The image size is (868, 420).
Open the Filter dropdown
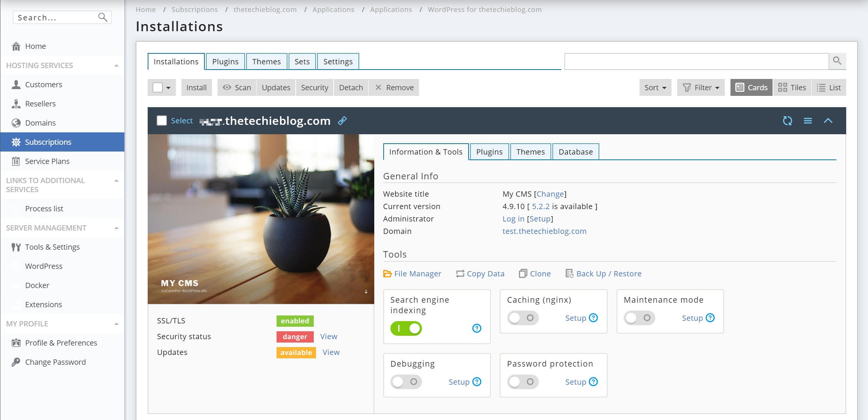tap(701, 88)
